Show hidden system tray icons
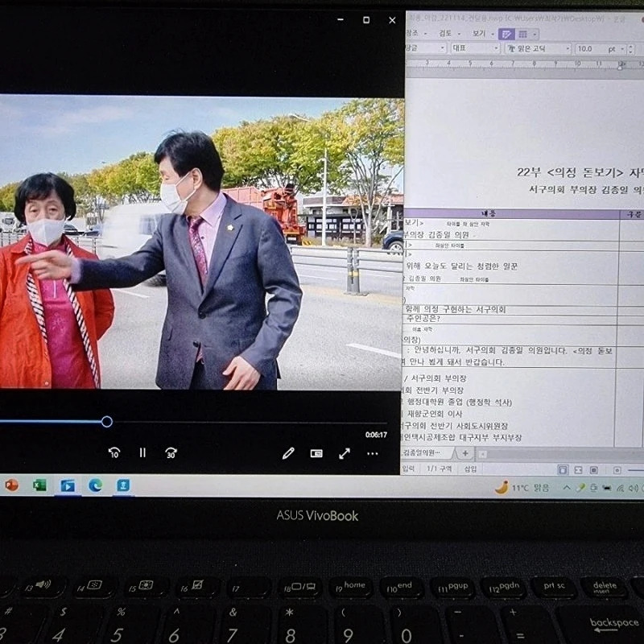Image resolution: width=644 pixels, height=644 pixels. (x=567, y=488)
